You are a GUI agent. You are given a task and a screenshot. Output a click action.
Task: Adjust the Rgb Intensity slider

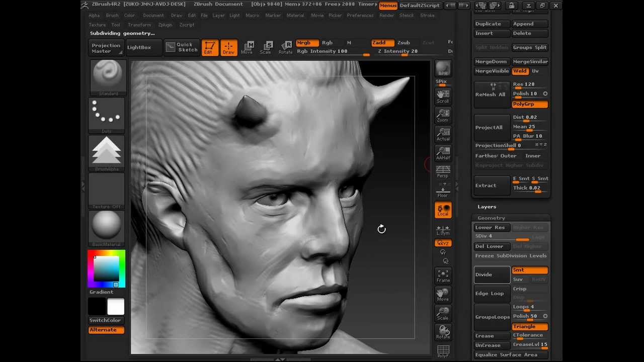point(333,52)
